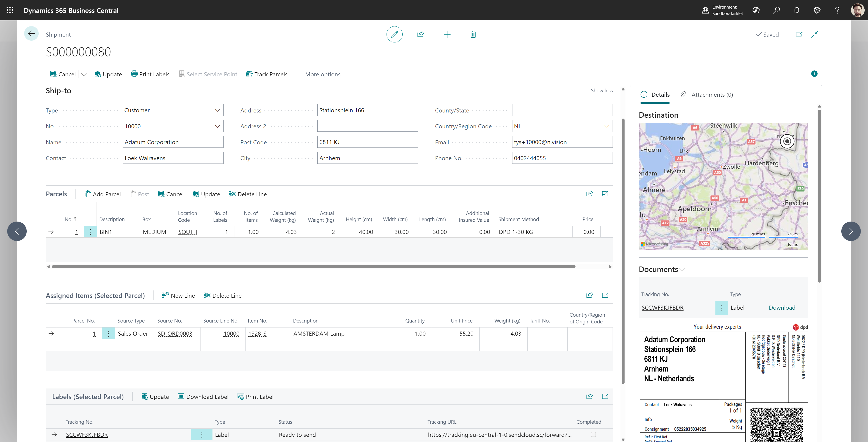Click Add Parcel in Parcels section
The width and height of the screenshot is (868, 442).
point(102,194)
